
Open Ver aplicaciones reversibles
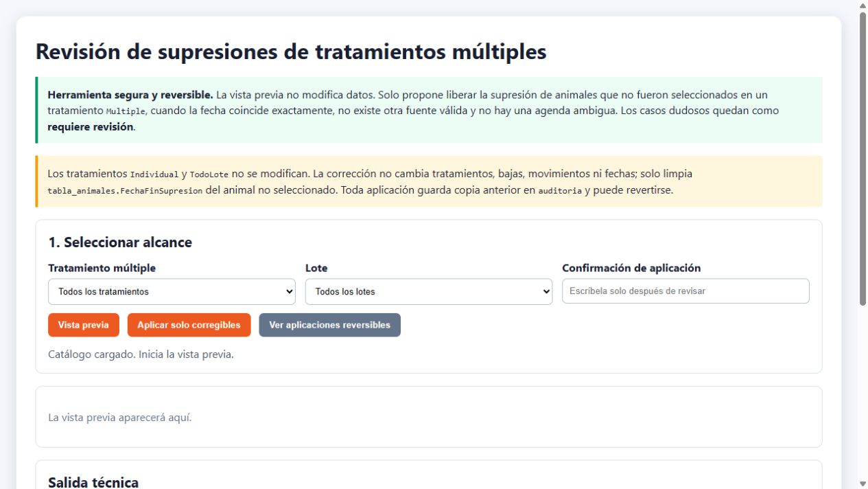(x=329, y=325)
